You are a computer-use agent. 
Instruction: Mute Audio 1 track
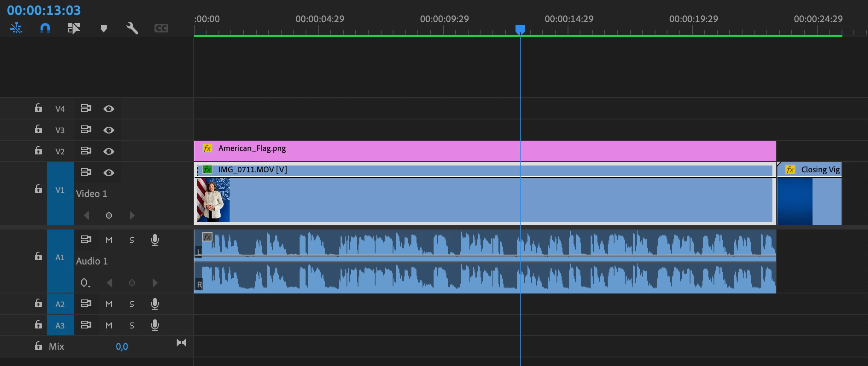[109, 240]
